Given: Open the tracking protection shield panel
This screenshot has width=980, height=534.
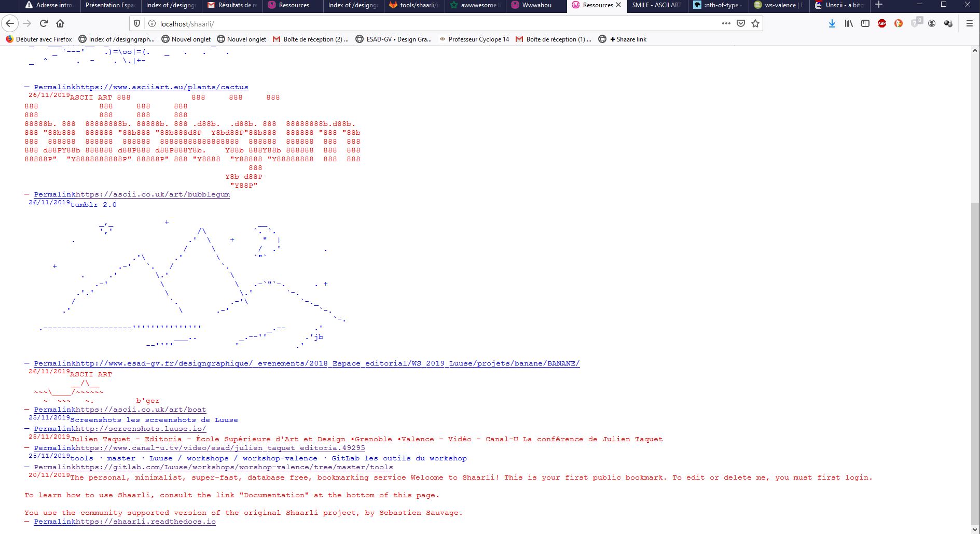Looking at the screenshot, I should pyautogui.click(x=137, y=23).
